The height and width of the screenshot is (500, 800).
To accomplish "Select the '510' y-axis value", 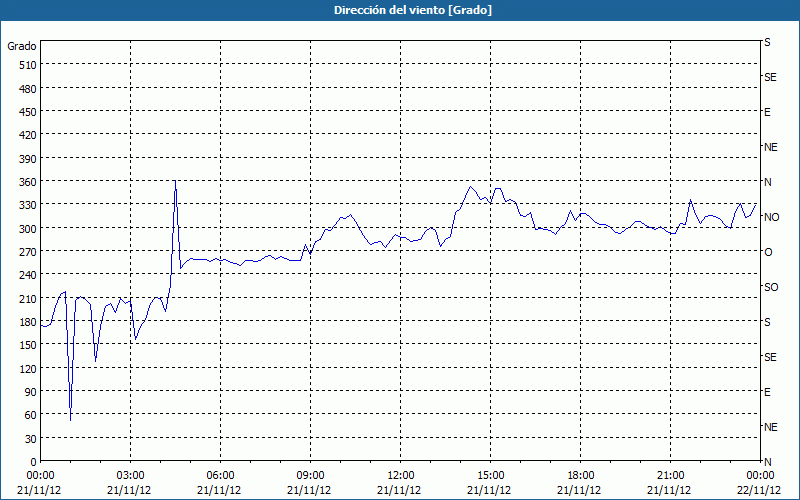I will pyautogui.click(x=29, y=65).
